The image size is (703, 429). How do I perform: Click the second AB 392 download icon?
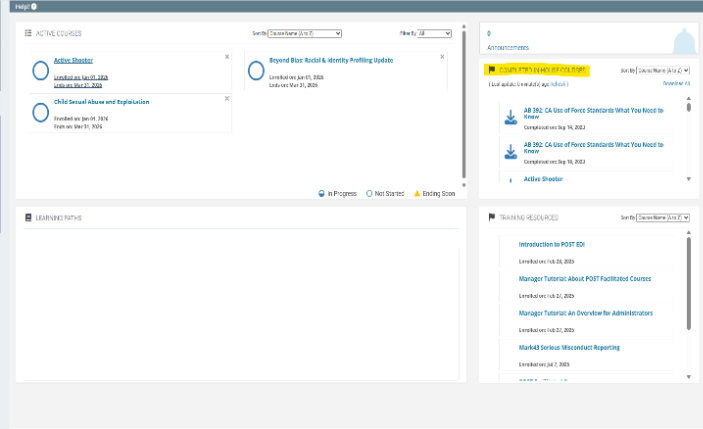click(x=510, y=151)
